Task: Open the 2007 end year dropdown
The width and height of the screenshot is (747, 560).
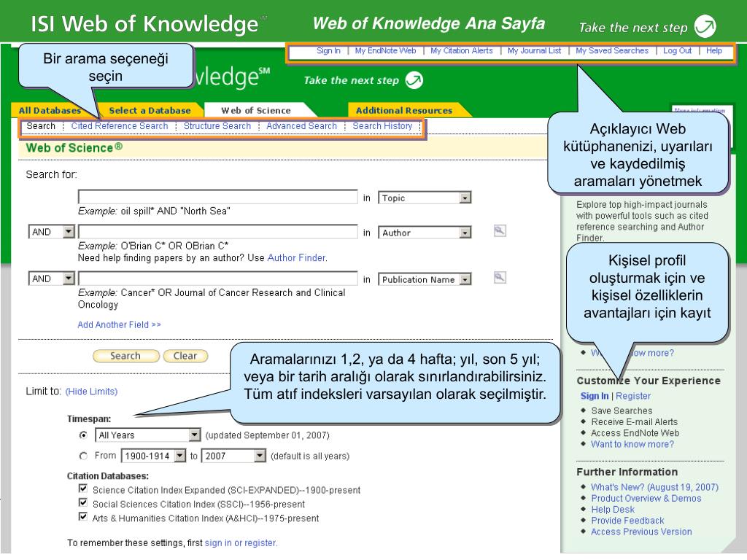Action: click(259, 456)
